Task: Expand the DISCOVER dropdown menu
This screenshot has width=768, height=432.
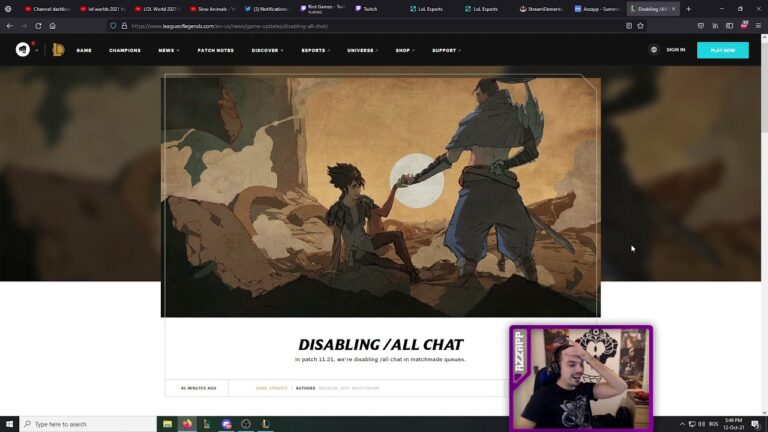Action: (267, 50)
